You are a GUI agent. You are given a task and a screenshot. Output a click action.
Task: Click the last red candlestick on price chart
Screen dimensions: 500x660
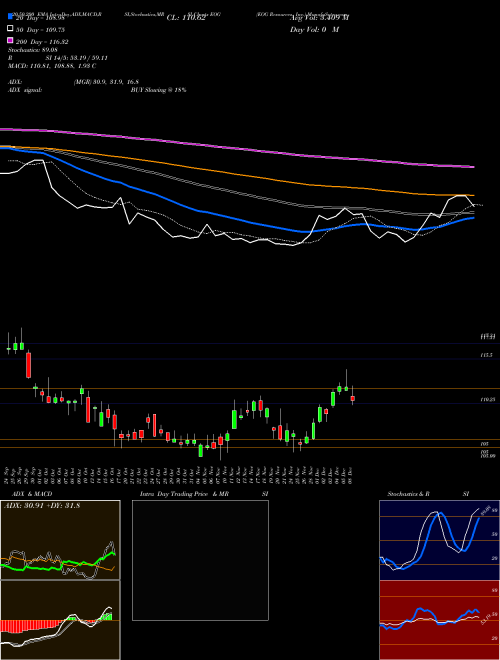[x=353, y=398]
